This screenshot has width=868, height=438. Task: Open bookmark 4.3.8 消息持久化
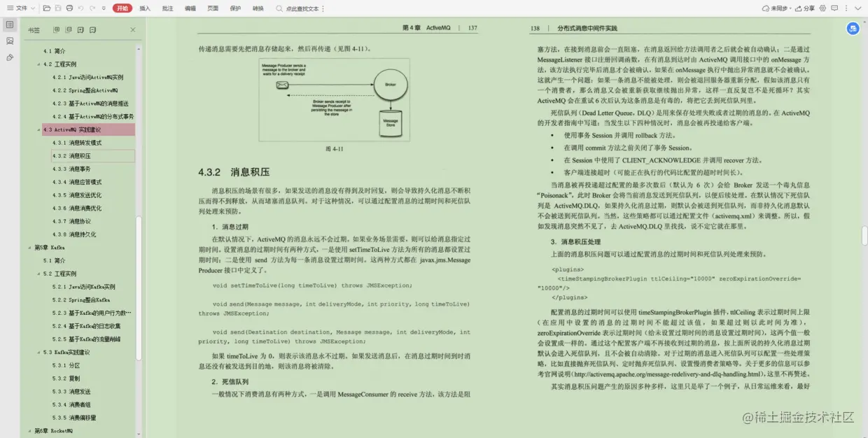[x=73, y=234]
